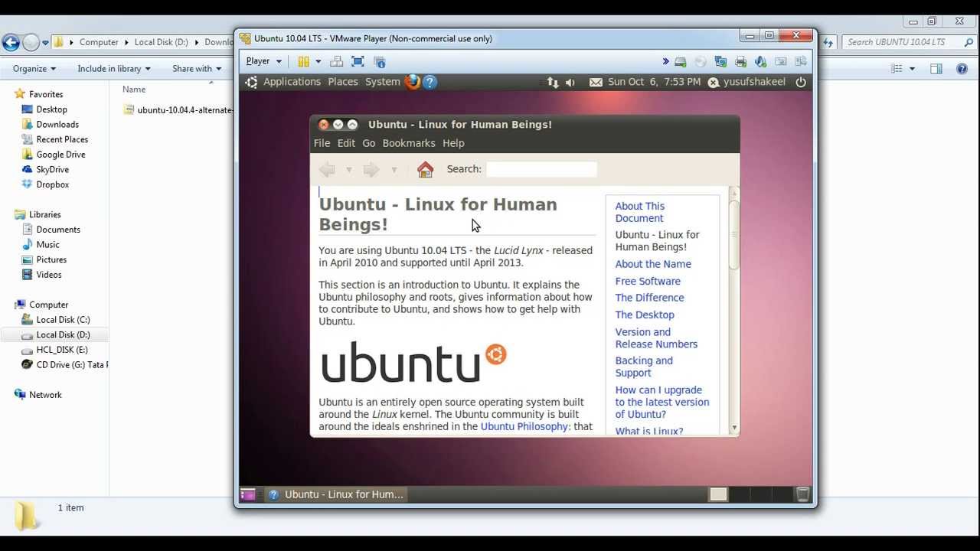This screenshot has height=551, width=980.
Task: Open the network connections indicator in Ubuntu panel
Action: click(553, 82)
